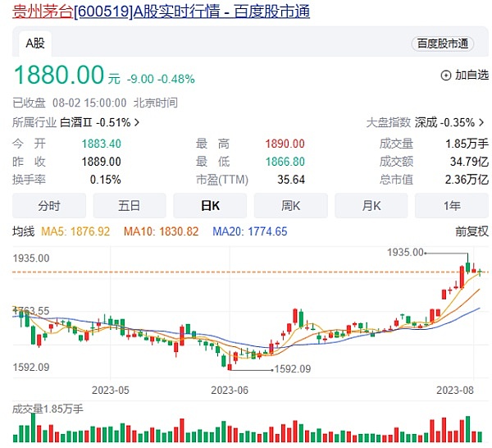Click the 成交量 value 1.85万手
This screenshot has height=448, width=492.
coord(467,144)
